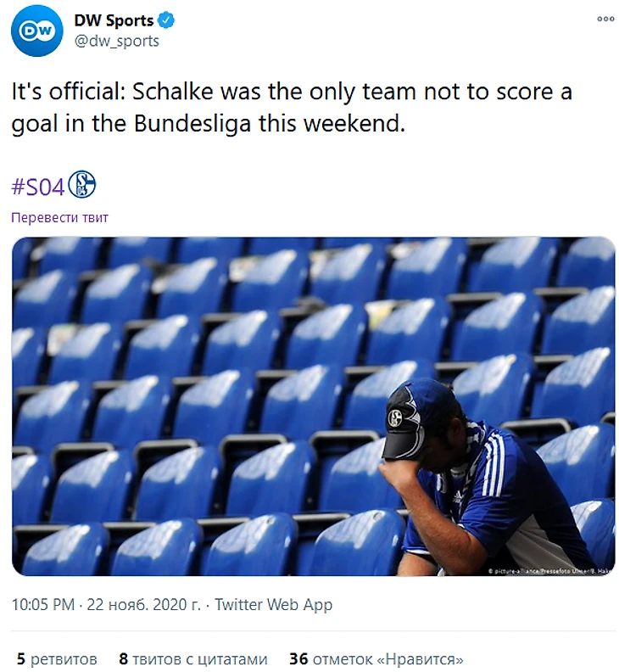Open the @dw_sports handle

tap(117, 41)
